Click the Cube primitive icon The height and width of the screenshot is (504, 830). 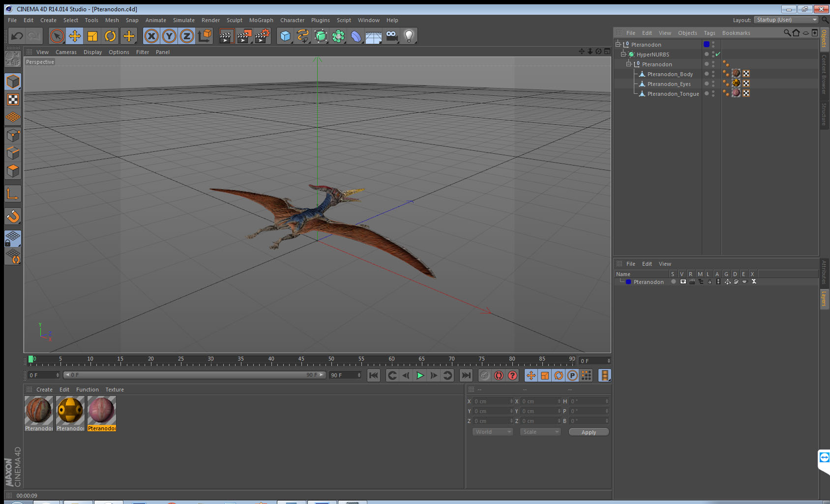pos(285,36)
